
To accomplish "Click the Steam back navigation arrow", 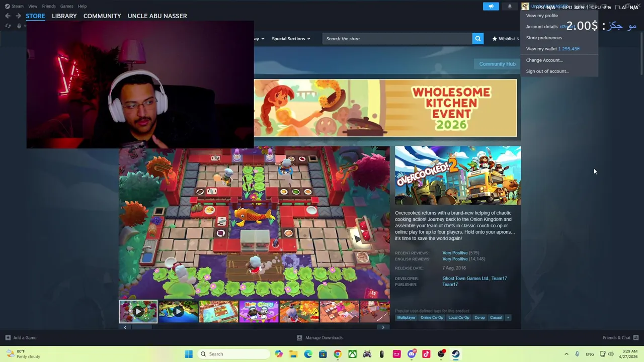I will click(x=8, y=16).
